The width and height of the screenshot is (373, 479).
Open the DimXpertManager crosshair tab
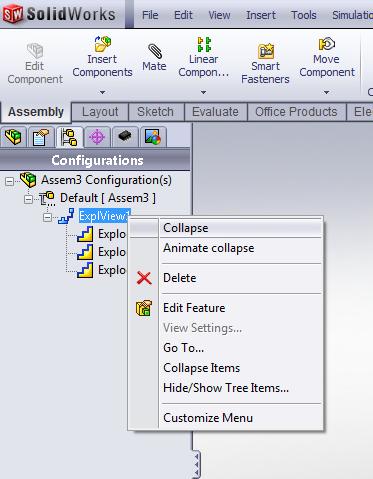click(97, 137)
